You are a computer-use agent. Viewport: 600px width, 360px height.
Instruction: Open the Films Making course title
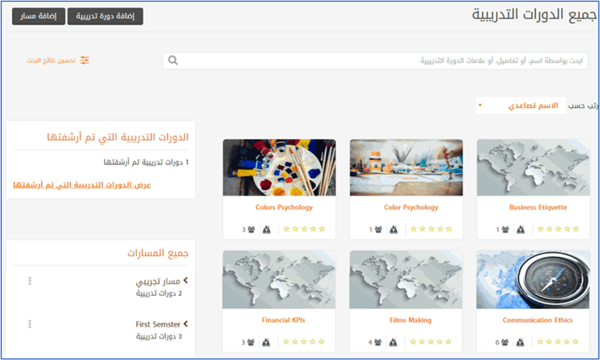(411, 320)
